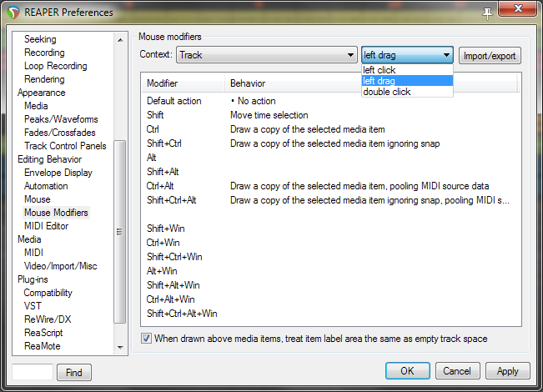Select the Shift+Ctrl+Alt modifier row
Image resolution: width=543 pixels, height=392 pixels.
pyautogui.click(x=330, y=200)
